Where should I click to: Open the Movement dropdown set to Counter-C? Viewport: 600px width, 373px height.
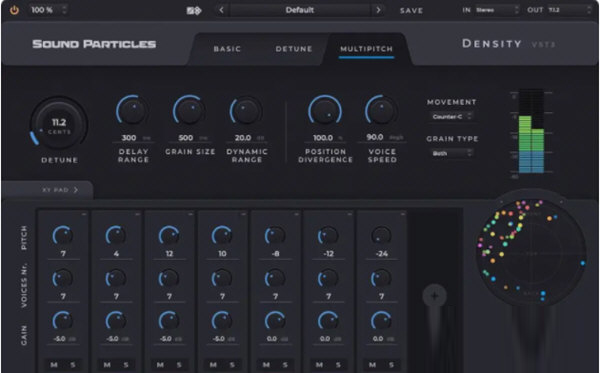coord(452,116)
